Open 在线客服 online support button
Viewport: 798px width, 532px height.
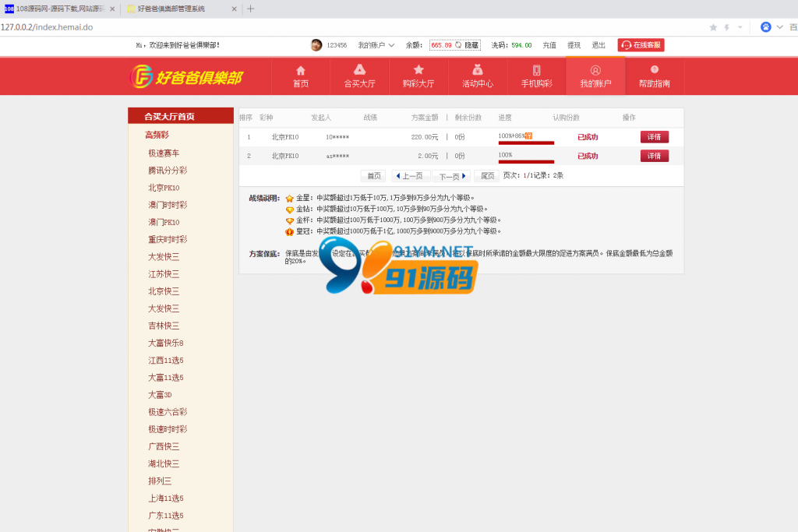click(x=641, y=45)
